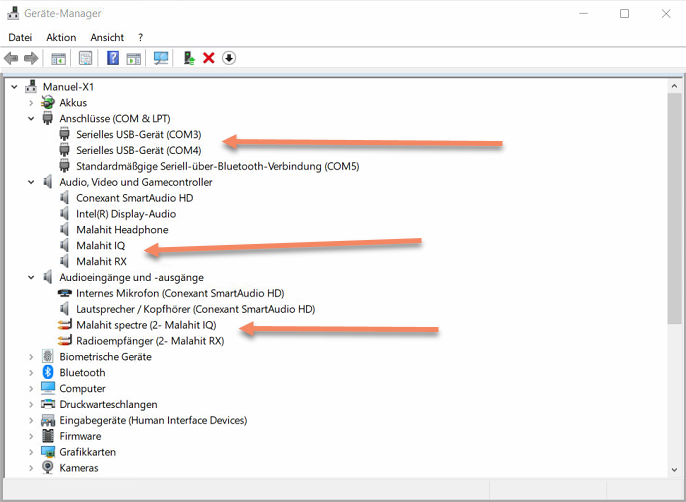Select Serielles USB-Gerät (COM4)

point(139,151)
